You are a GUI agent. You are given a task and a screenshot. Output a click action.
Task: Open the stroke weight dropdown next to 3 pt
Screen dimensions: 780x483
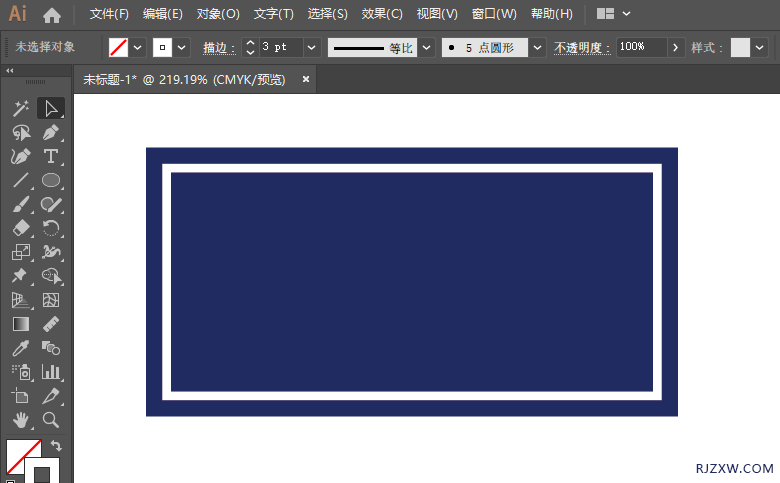311,48
